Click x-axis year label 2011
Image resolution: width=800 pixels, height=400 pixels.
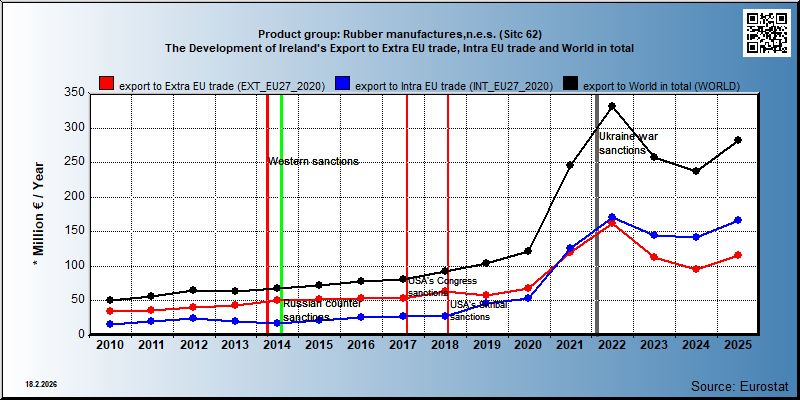152,345
